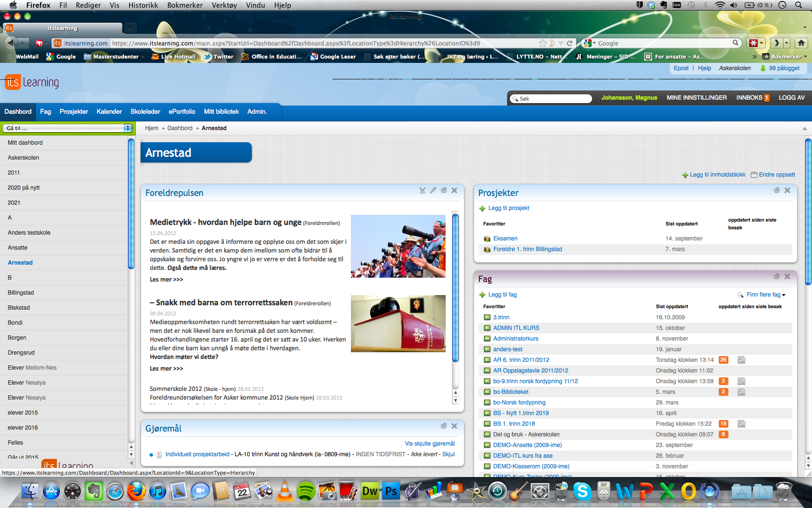This screenshot has width=812, height=508.
Task: Click the scissors icon in Foreldrepulsen header
Action: point(422,191)
